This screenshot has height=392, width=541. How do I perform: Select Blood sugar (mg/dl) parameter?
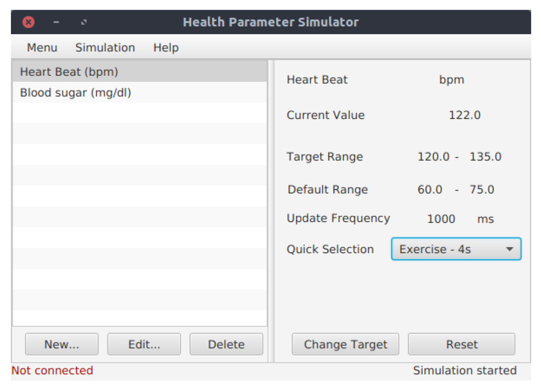coord(75,93)
